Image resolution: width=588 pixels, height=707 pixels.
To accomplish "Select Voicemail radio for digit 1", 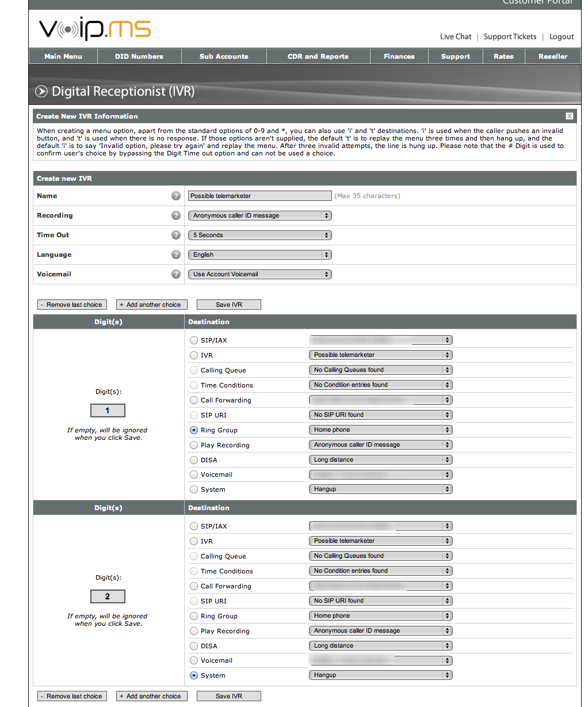I will coord(194,474).
